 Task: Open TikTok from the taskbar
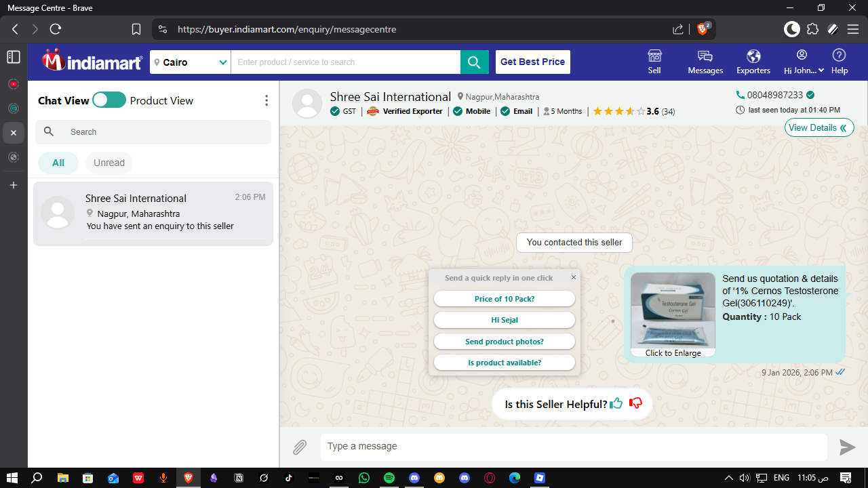(x=289, y=478)
